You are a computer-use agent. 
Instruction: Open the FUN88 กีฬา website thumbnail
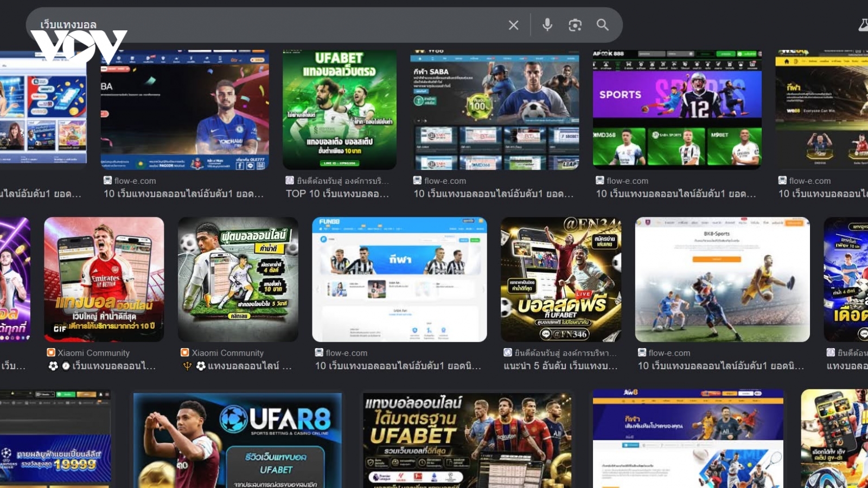coord(399,279)
